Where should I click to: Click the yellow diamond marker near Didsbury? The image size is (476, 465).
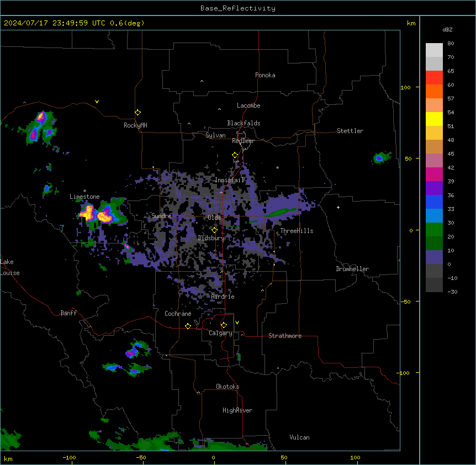[214, 230]
